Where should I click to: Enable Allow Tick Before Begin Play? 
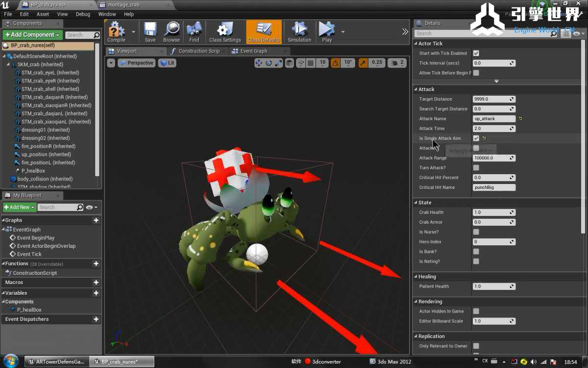[x=476, y=73]
